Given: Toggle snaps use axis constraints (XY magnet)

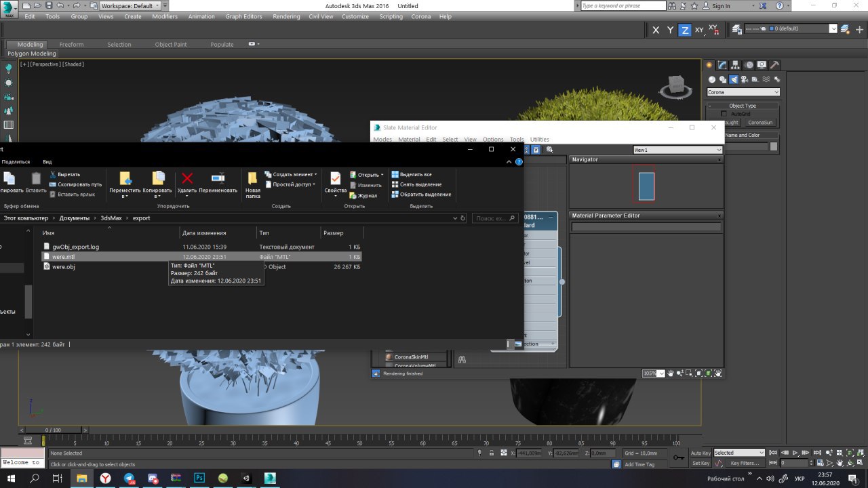Looking at the screenshot, I should (x=714, y=29).
